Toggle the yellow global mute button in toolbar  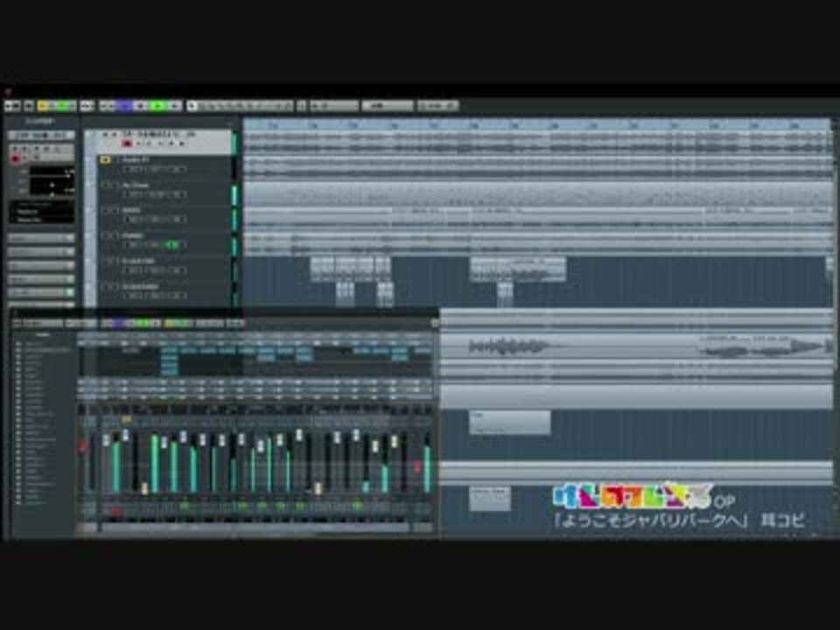tap(44, 106)
